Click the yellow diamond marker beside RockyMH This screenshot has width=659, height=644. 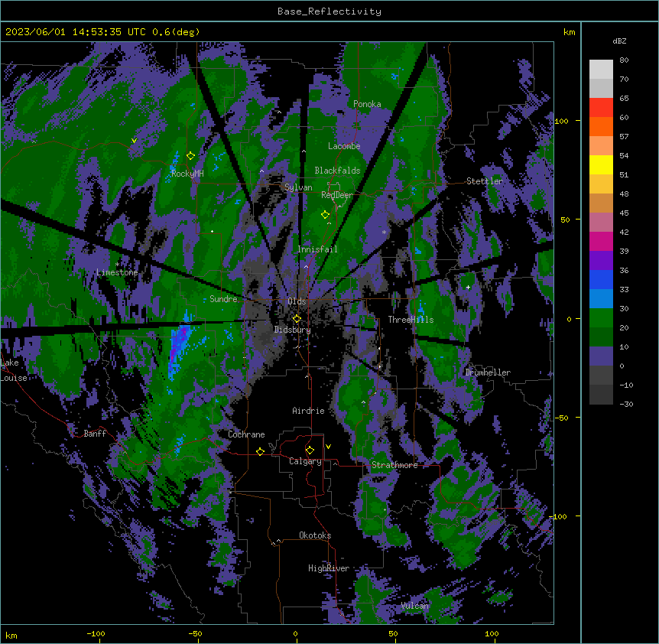pyautogui.click(x=191, y=156)
